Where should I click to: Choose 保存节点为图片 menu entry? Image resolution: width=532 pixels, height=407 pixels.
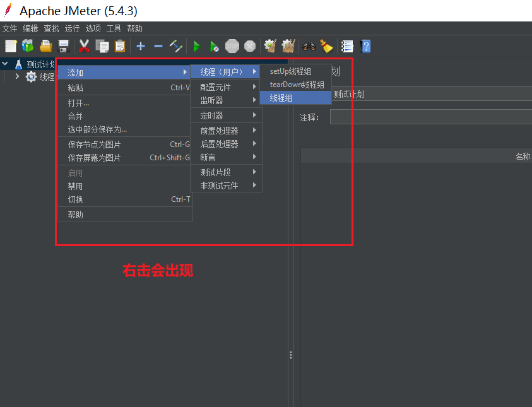tap(124, 145)
